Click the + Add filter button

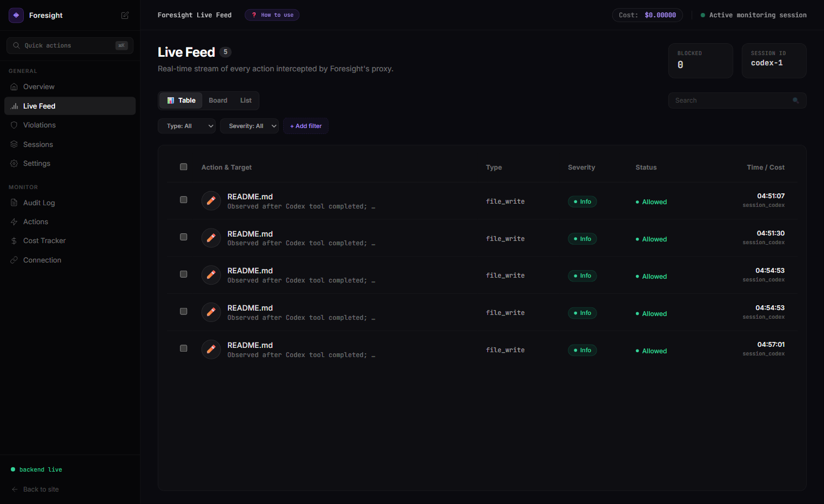point(306,126)
